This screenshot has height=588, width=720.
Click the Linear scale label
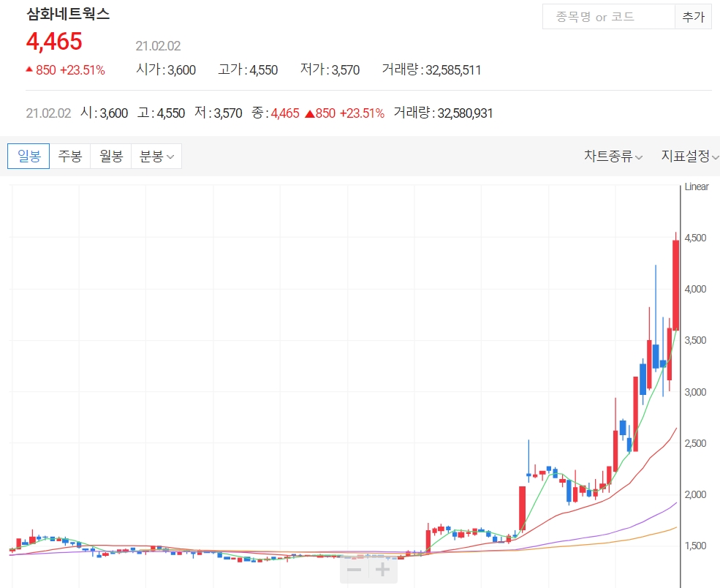tap(696, 186)
